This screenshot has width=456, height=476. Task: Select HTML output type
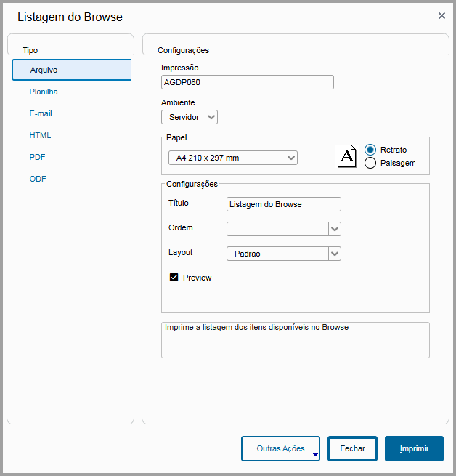click(x=40, y=135)
